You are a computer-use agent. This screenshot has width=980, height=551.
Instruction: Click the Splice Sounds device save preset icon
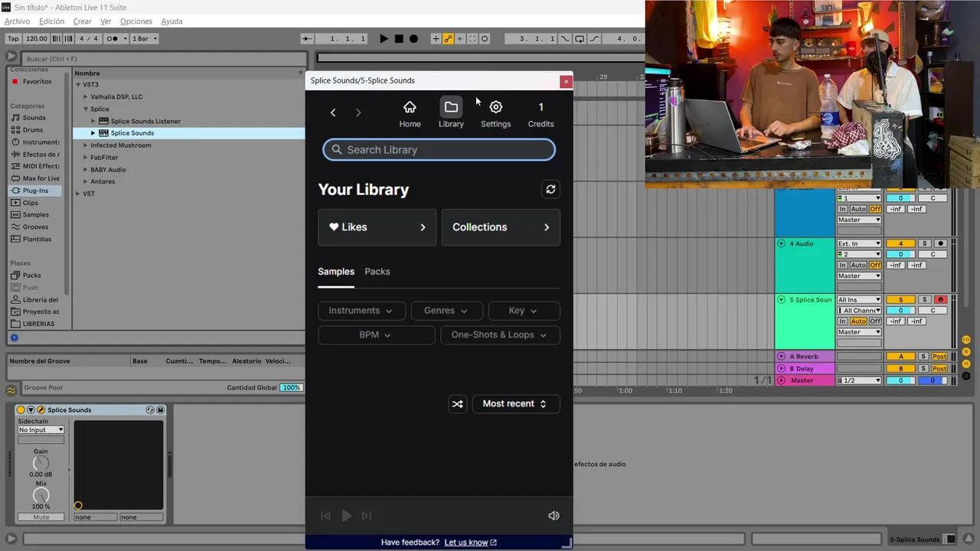[160, 410]
